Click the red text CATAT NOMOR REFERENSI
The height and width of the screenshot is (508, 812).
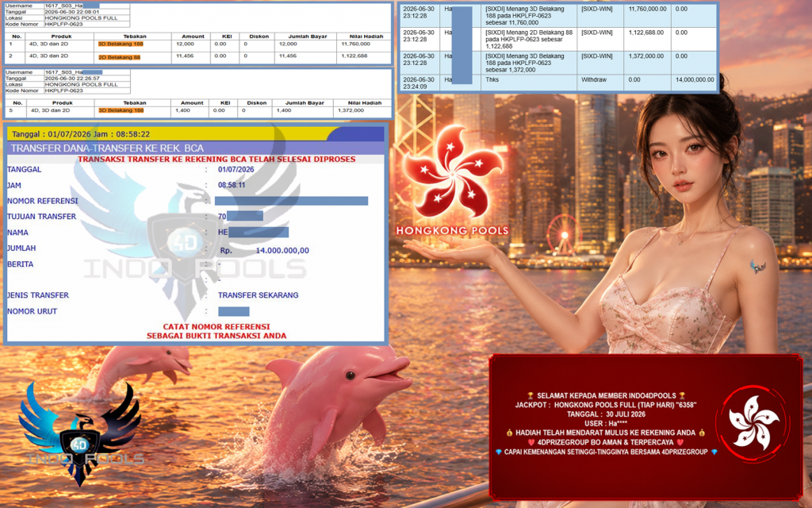pyautogui.click(x=216, y=326)
